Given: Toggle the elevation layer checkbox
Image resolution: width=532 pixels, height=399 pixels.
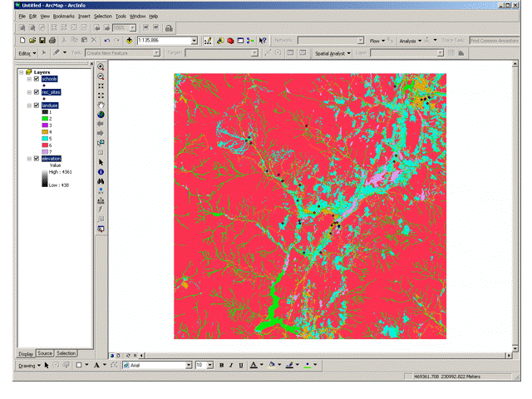Looking at the screenshot, I should [x=37, y=159].
